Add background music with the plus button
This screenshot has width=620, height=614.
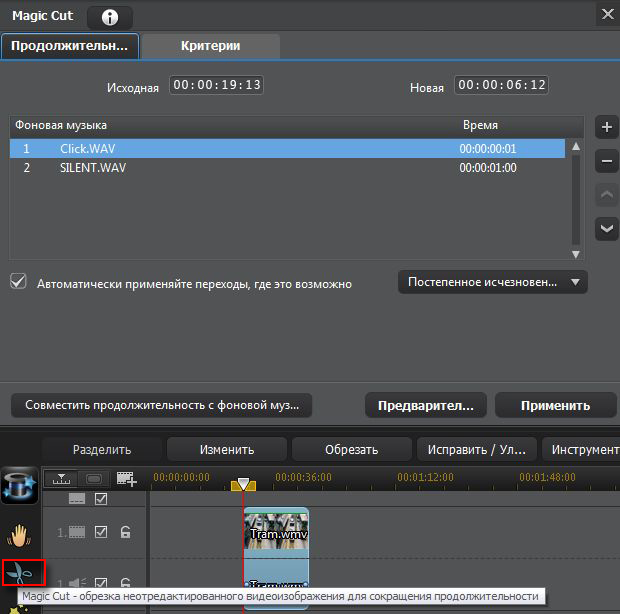606,127
